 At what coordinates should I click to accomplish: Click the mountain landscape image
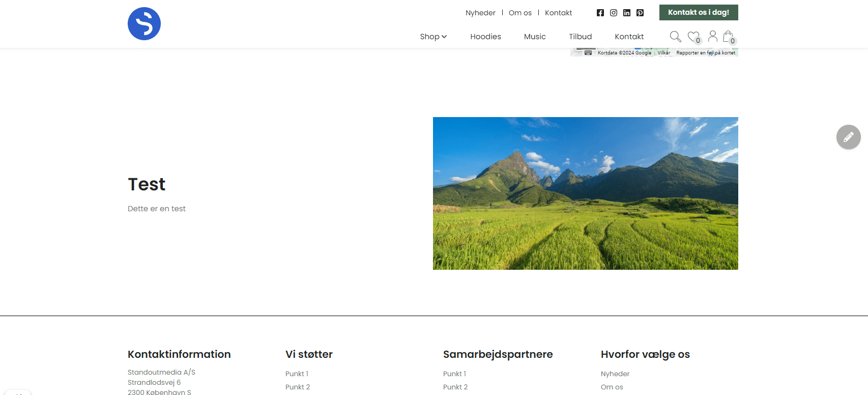coord(585,193)
